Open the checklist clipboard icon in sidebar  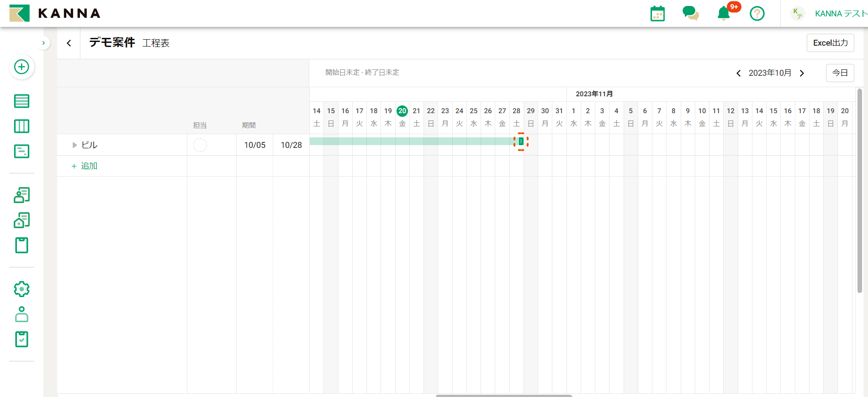(21, 339)
